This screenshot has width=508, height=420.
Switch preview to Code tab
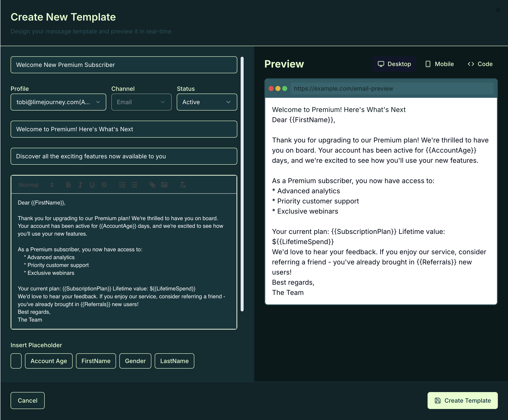480,64
